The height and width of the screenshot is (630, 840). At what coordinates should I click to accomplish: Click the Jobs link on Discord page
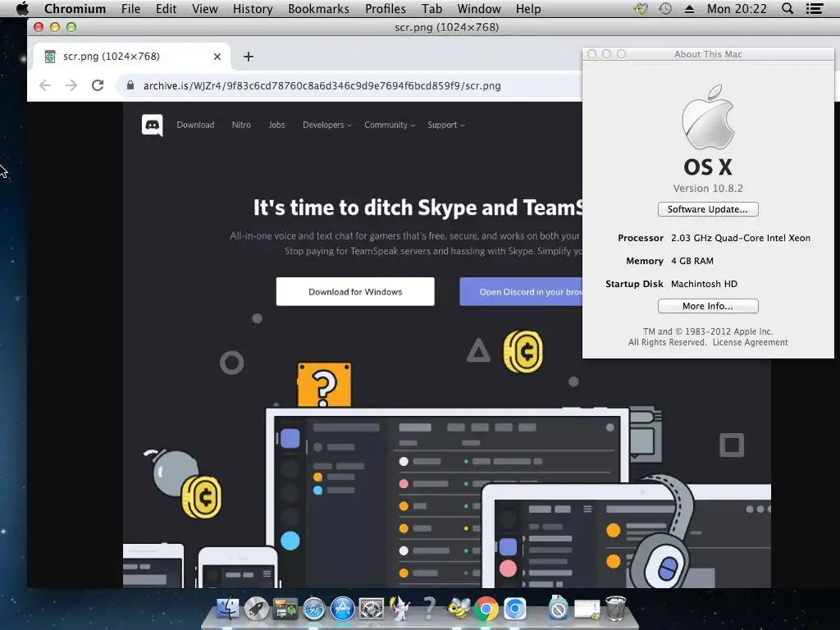point(277,125)
